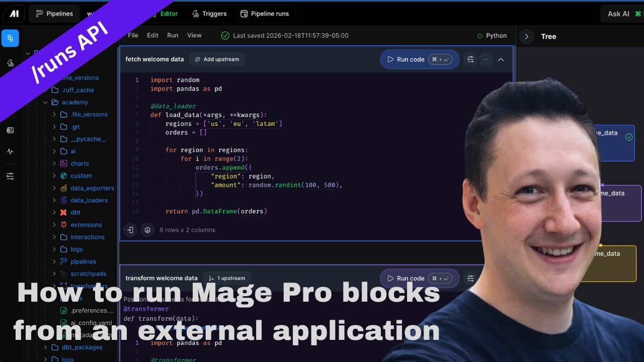Expand the __pycache__ folder

click(54, 139)
